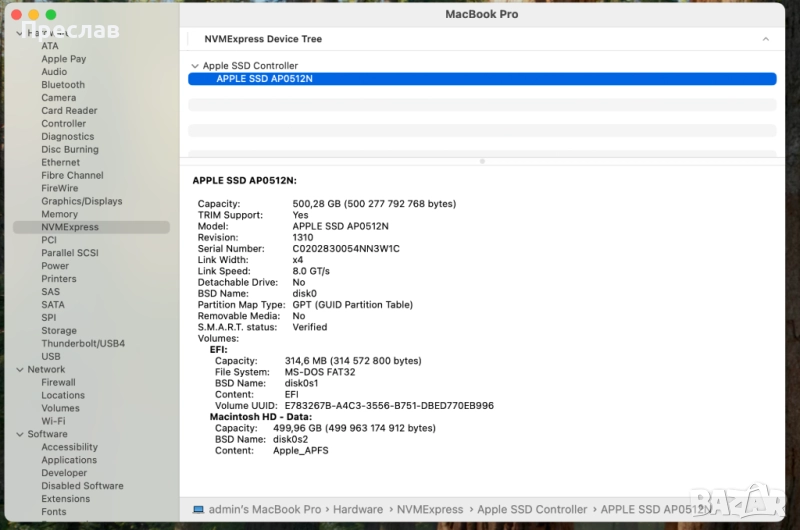Click the split pane divider handle
Image resolution: width=800 pixels, height=530 pixels.
[482, 160]
